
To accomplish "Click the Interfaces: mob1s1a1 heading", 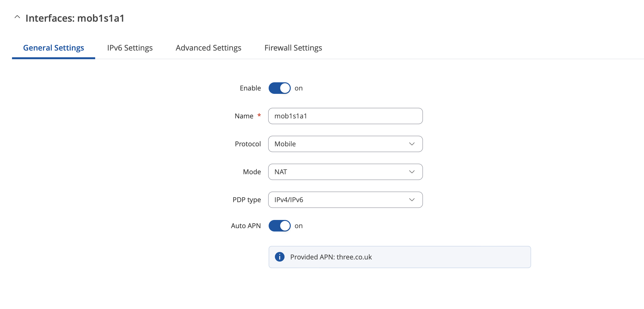I will [x=75, y=18].
